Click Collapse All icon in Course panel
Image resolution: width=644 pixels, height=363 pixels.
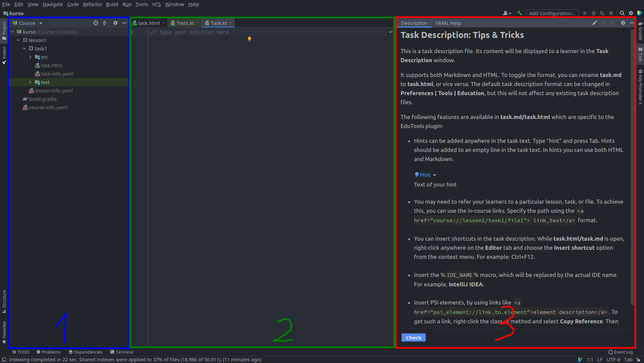(x=104, y=23)
